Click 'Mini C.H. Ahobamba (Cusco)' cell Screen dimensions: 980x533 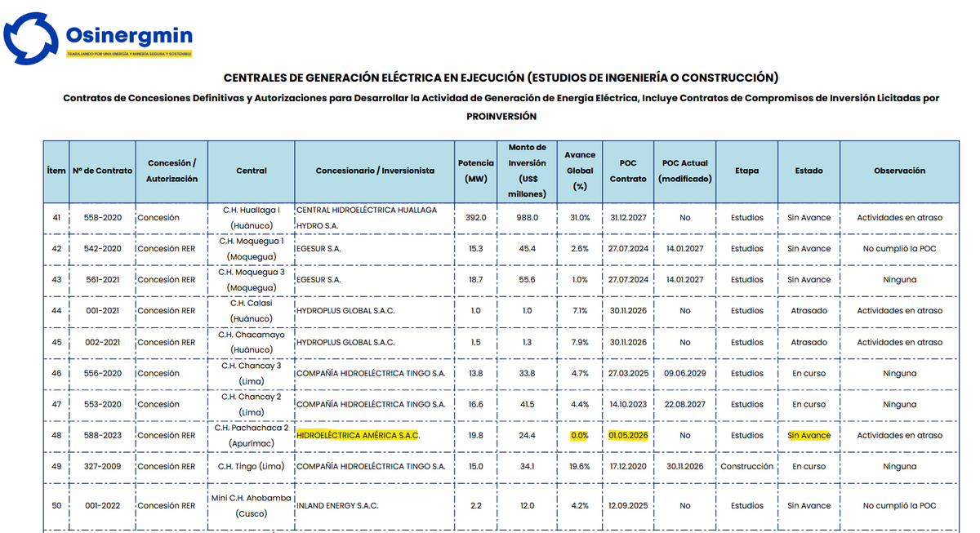(252, 506)
